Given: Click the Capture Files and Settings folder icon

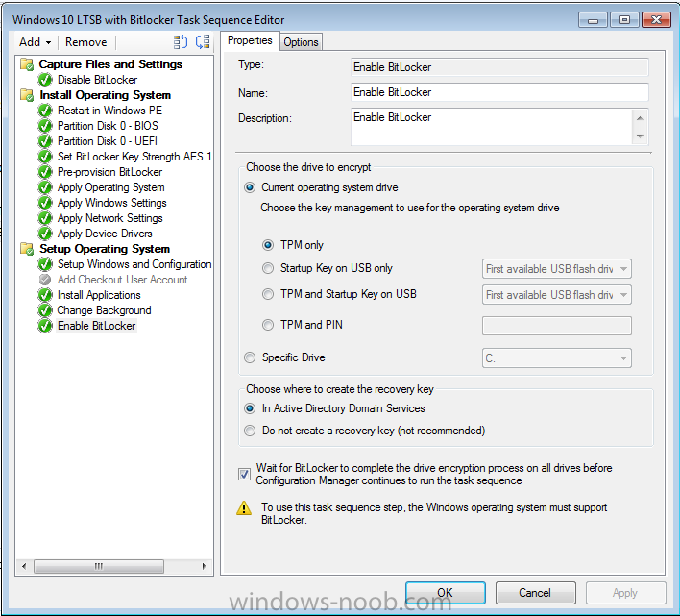Looking at the screenshot, I should (27, 64).
